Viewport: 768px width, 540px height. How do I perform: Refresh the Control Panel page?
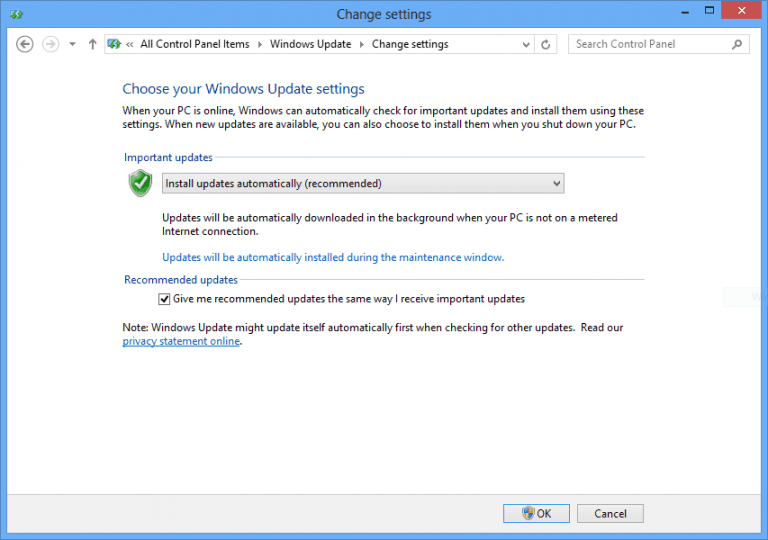point(545,45)
